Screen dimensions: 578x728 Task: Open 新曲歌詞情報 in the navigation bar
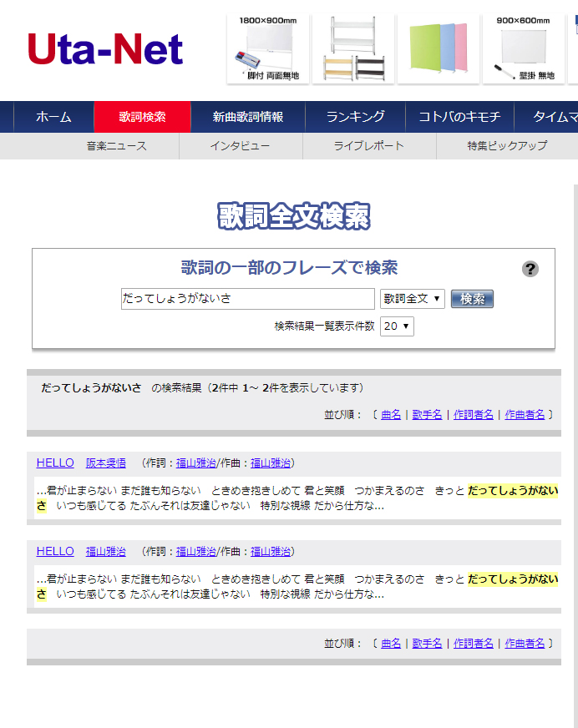coord(247,117)
